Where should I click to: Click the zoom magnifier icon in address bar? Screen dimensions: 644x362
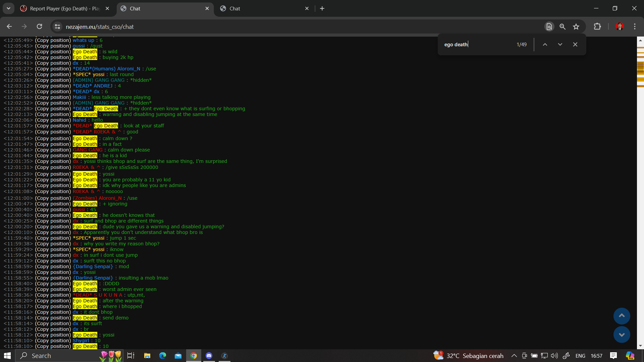pyautogui.click(x=562, y=27)
